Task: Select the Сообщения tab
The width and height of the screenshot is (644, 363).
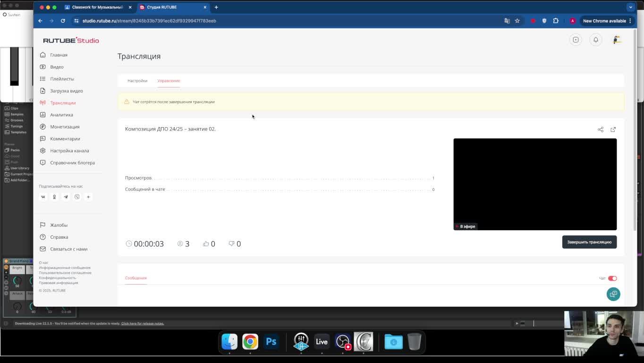Action: [136, 278]
